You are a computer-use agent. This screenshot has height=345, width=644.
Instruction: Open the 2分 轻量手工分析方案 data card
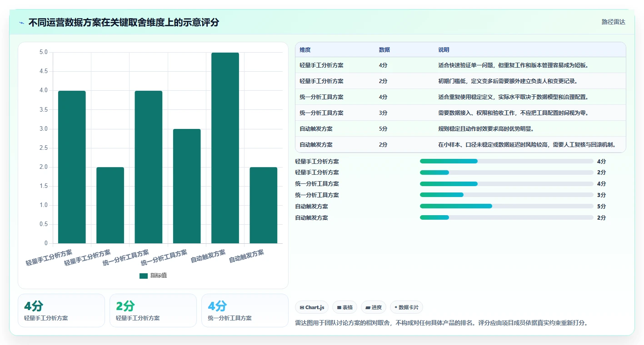tap(153, 310)
